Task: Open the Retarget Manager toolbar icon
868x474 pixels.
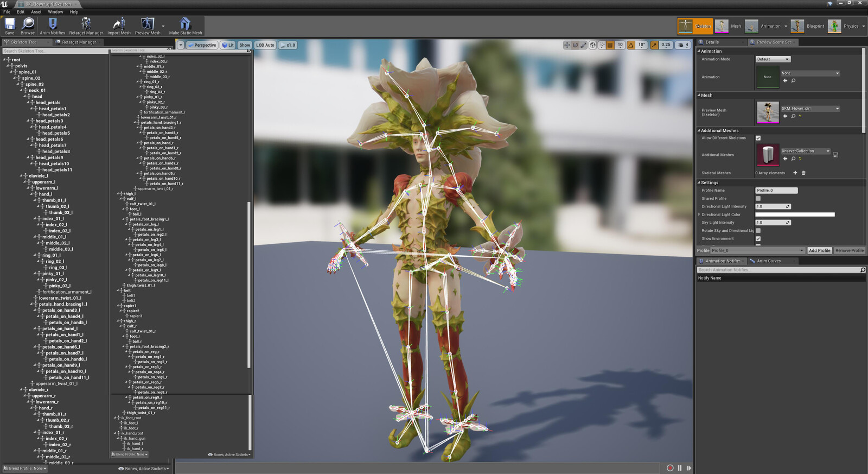Action: (x=86, y=26)
